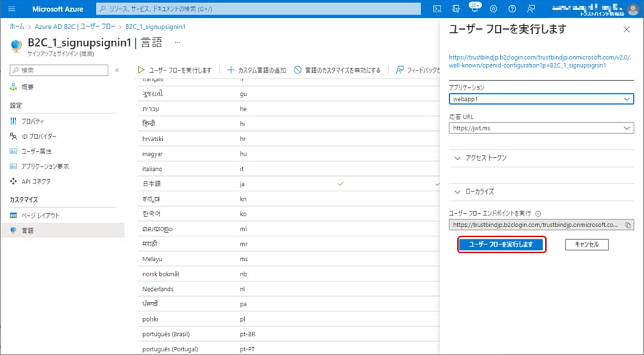Select the Melayu language row

289,259
